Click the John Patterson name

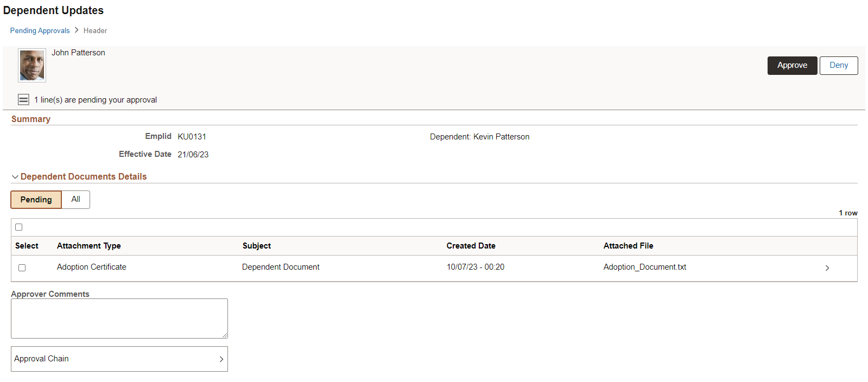tap(78, 53)
